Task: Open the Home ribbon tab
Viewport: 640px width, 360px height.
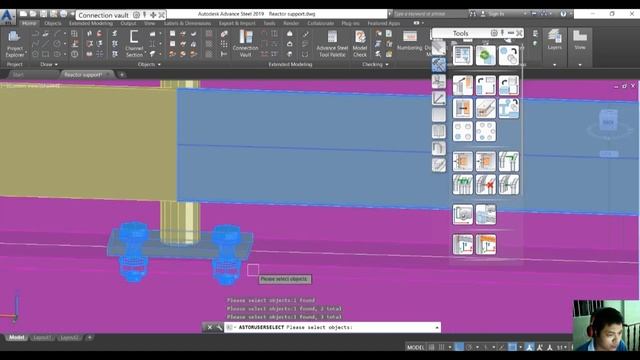Action: tap(29, 23)
